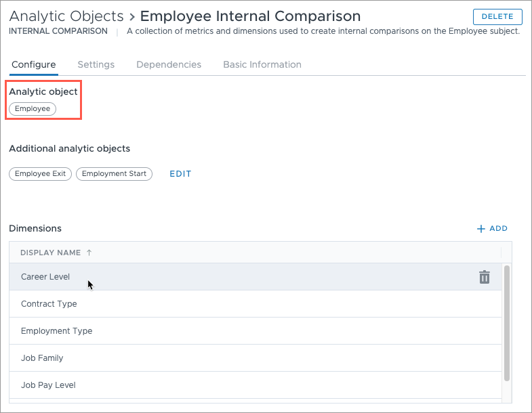The image size is (532, 413).
Task: Click the DELETE button
Action: (x=497, y=17)
